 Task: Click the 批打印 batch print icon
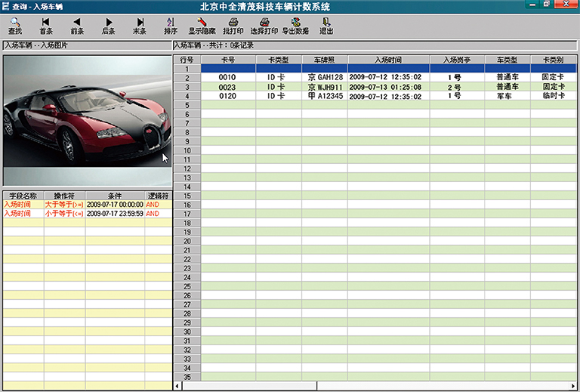[x=233, y=26]
